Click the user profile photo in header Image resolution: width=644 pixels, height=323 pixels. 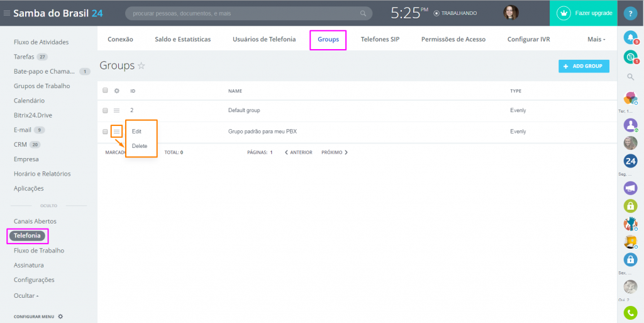(x=511, y=13)
